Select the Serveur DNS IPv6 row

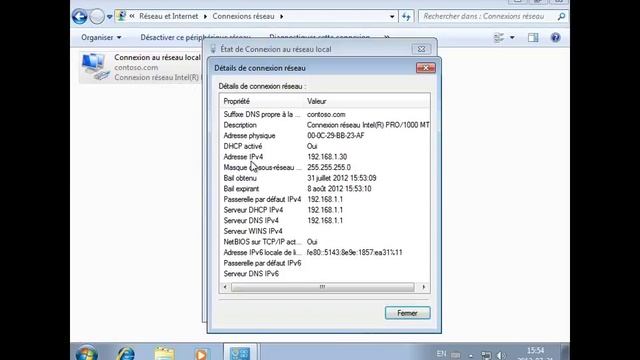pyautogui.click(x=324, y=273)
